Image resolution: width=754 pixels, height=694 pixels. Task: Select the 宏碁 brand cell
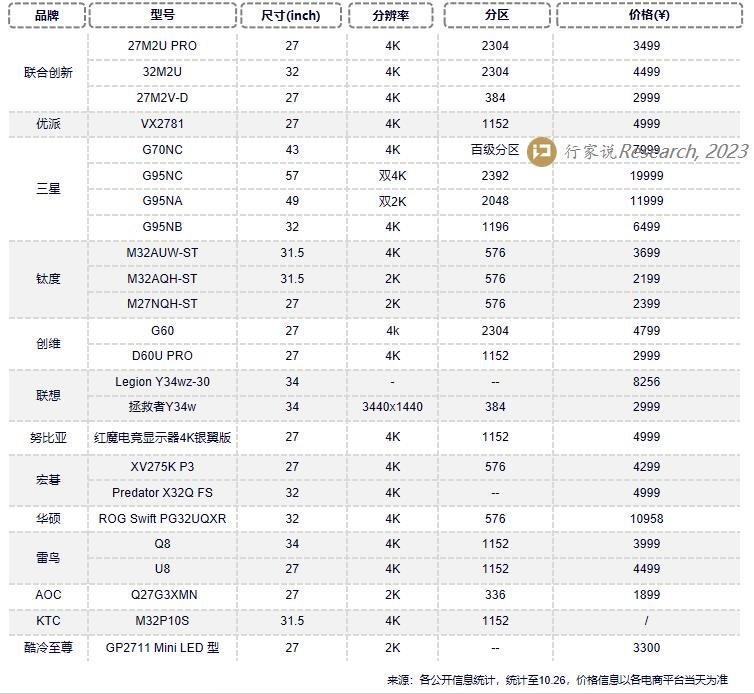click(x=48, y=480)
